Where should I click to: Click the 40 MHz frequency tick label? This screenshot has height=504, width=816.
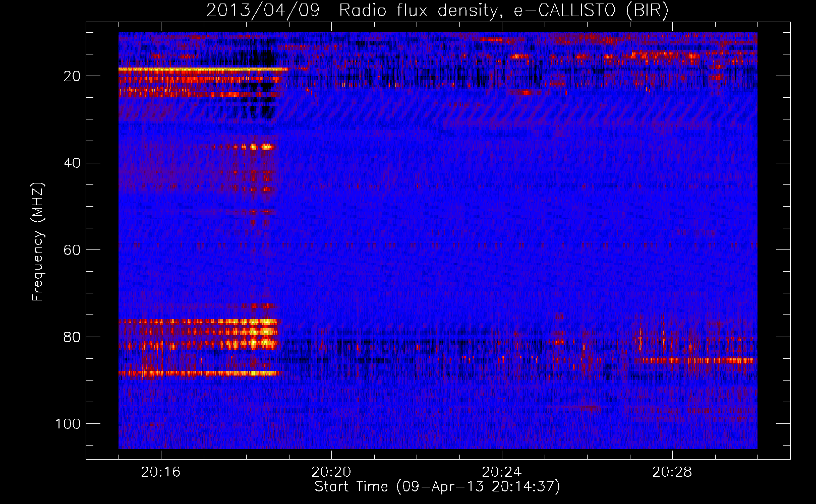[73, 163]
